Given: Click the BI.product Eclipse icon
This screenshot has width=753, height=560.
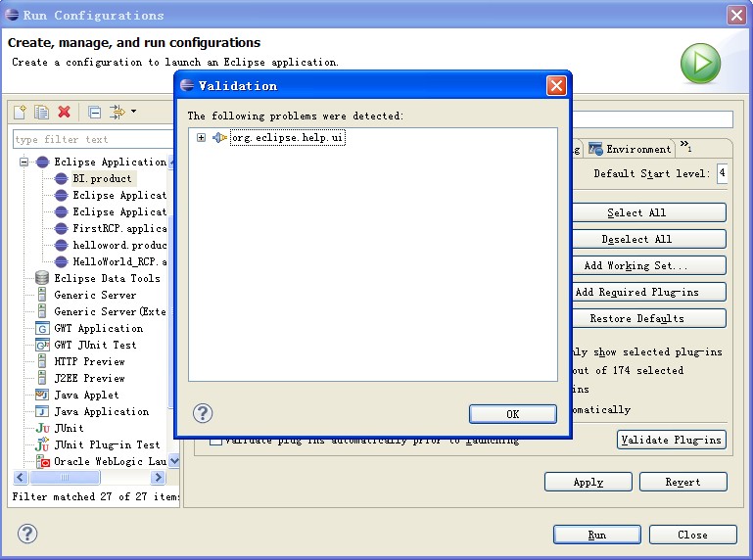Looking at the screenshot, I should (61, 178).
